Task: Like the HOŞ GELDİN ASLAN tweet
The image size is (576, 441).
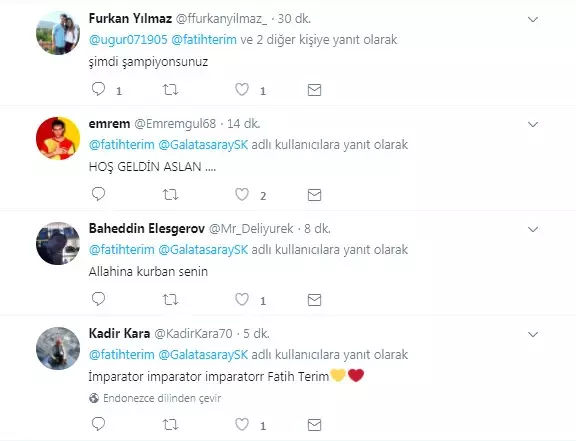Action: point(242,194)
